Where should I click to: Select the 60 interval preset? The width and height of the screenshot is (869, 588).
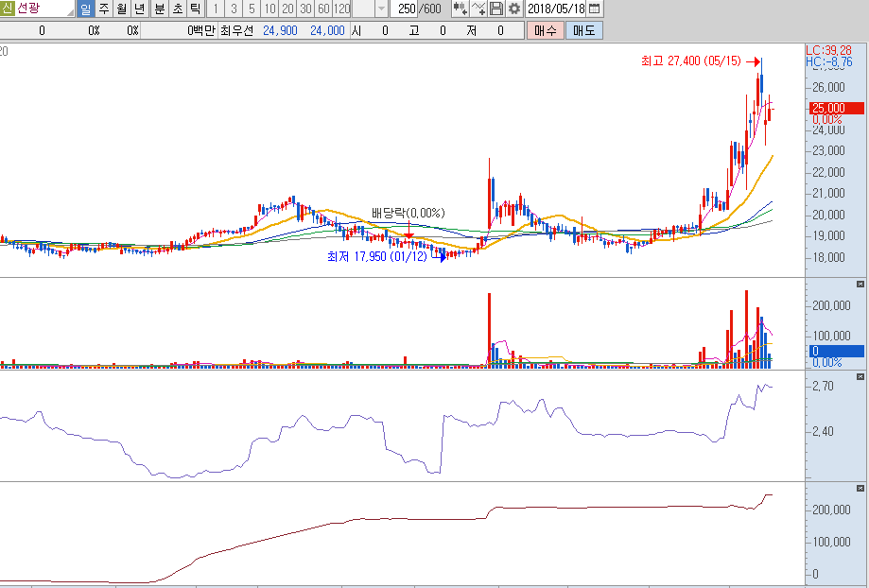tap(323, 9)
